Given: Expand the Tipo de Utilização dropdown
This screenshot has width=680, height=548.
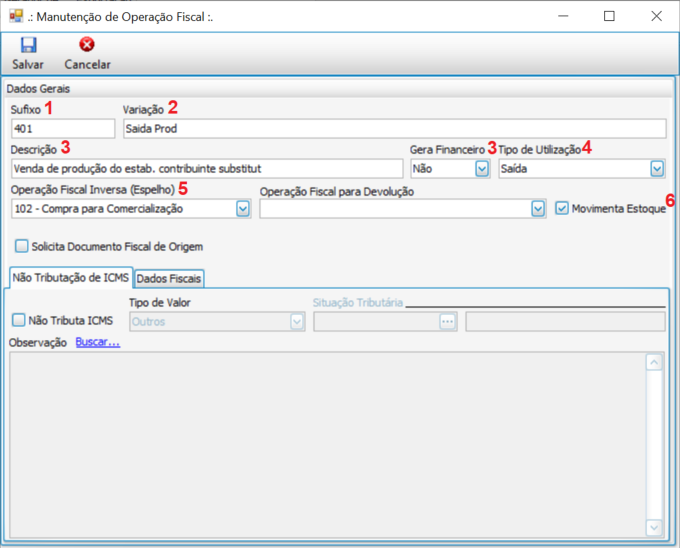Looking at the screenshot, I should pyautogui.click(x=657, y=169).
